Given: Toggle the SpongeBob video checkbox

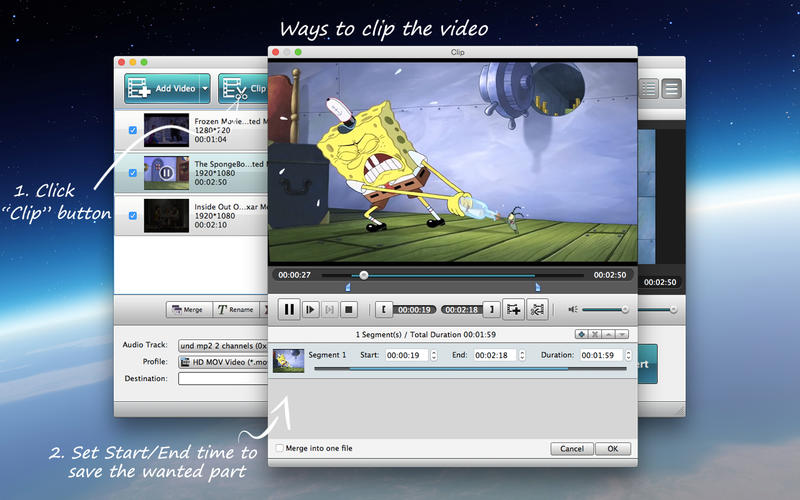Looking at the screenshot, I should coord(132,173).
